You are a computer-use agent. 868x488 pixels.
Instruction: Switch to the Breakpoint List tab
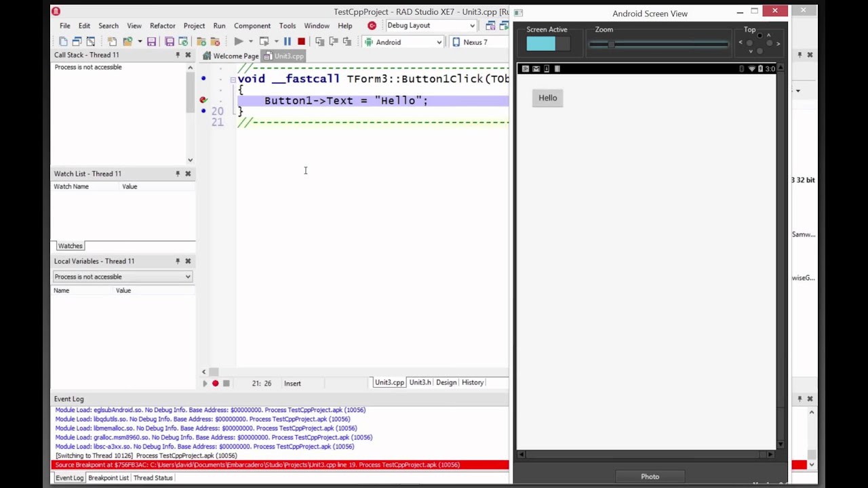pos(108,478)
